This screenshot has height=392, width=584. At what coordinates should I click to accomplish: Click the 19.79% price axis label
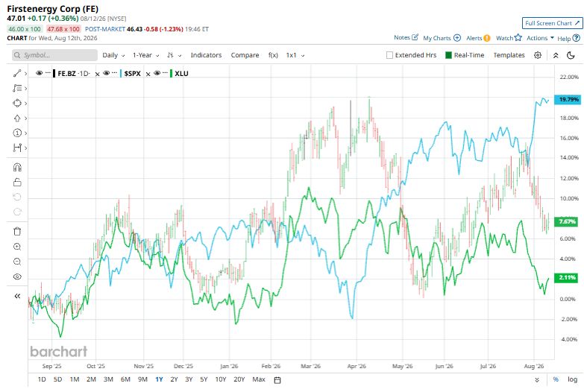[x=568, y=99]
